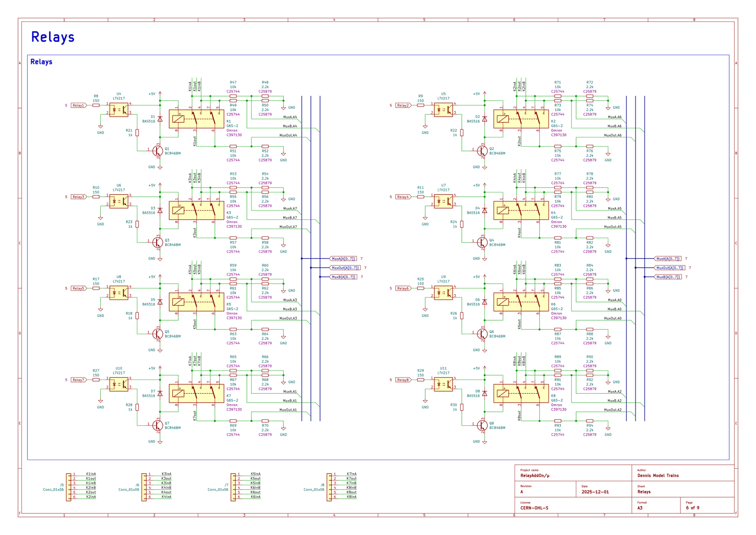
Task: Click the Relay1 hierarchical input label
Action: (79, 105)
